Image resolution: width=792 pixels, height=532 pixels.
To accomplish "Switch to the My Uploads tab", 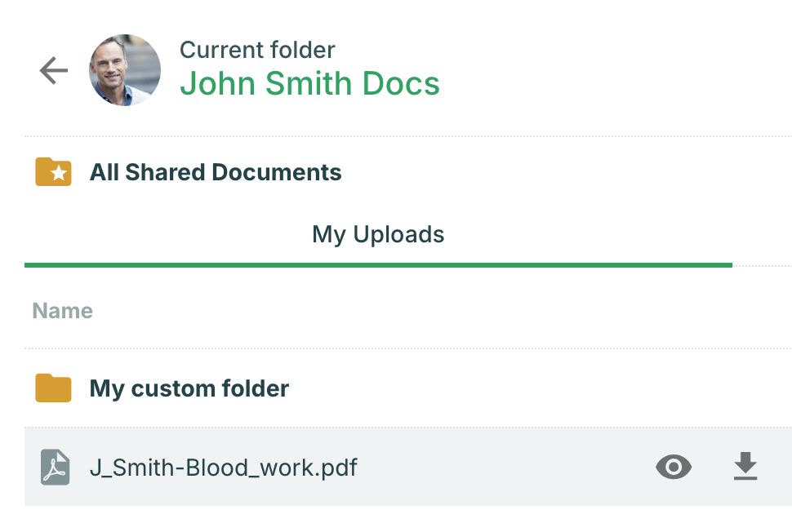I will pyautogui.click(x=378, y=235).
